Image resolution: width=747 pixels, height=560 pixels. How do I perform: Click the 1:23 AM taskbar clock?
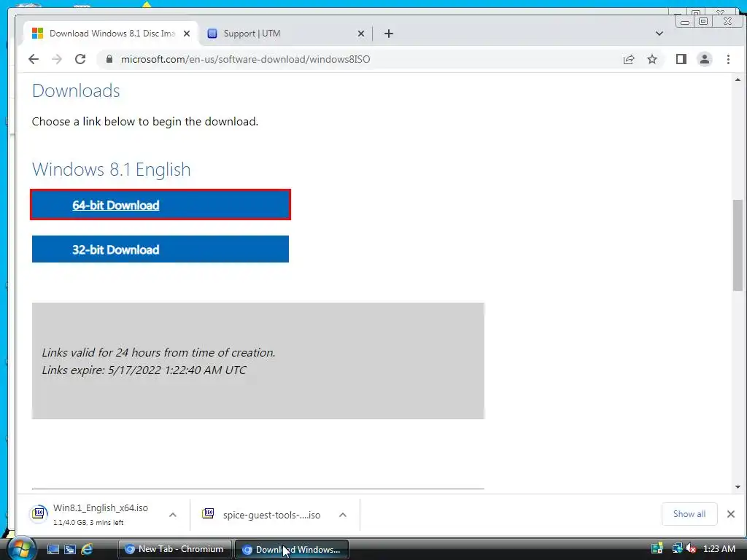pyautogui.click(x=719, y=548)
